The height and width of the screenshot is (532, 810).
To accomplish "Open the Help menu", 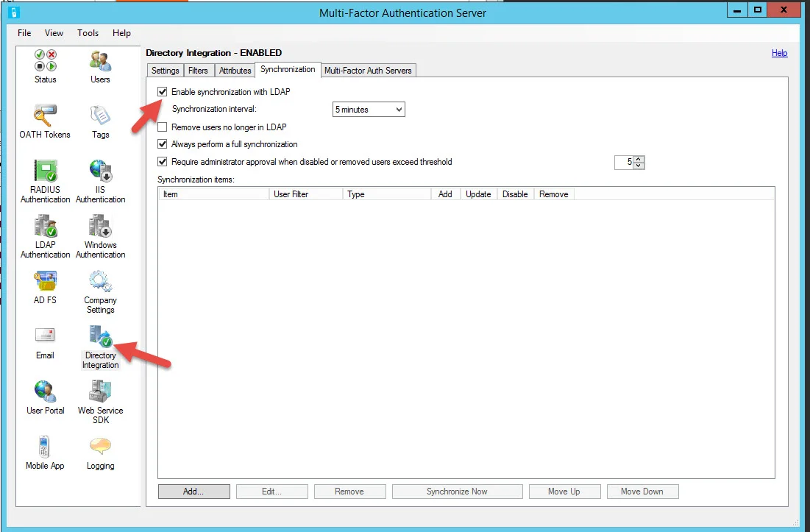I will [121, 33].
